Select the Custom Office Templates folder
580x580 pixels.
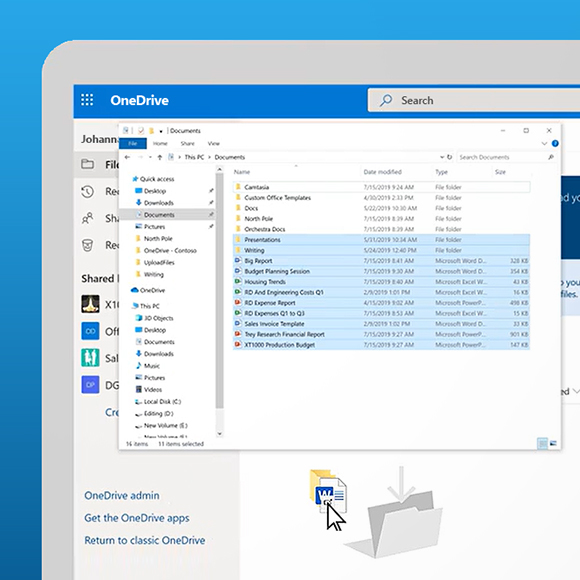pyautogui.click(x=381, y=198)
